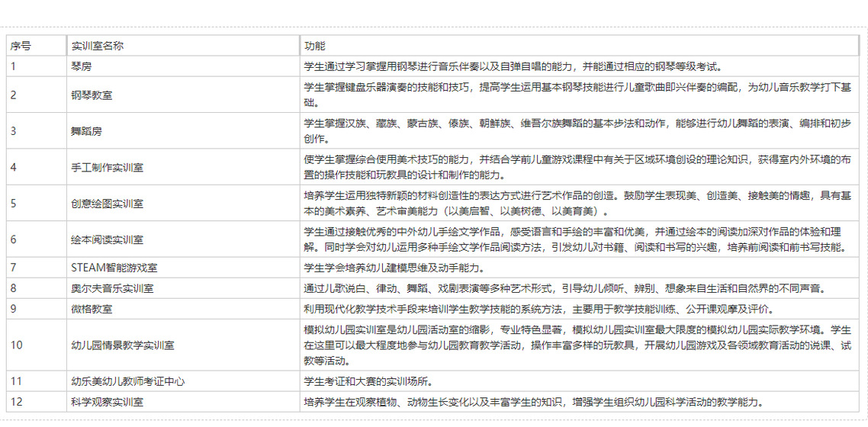This screenshot has height=427, width=868.
Task: Click the STEAM智能游戏室 cell
Action: click(114, 268)
